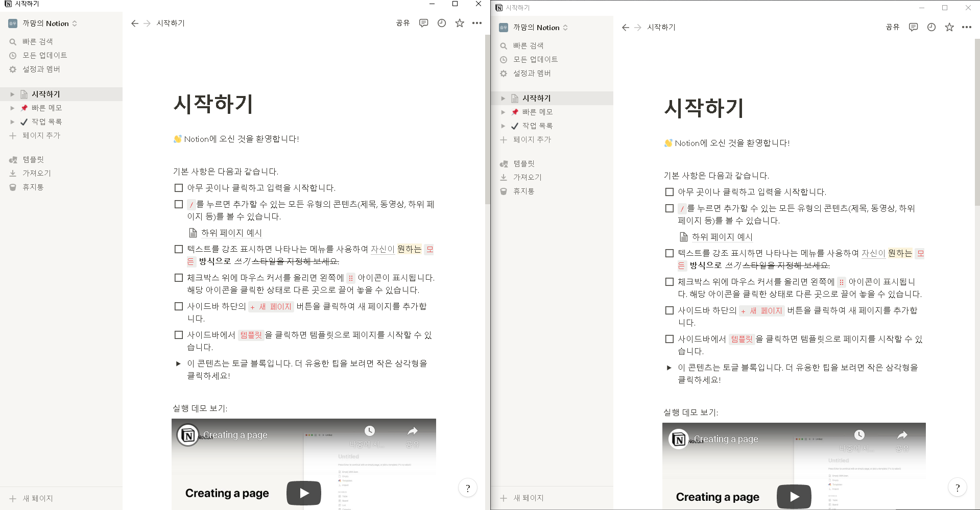Viewport: 980px width, 510px height.
Task: Click Notion channel logo in left window video
Action: click(x=188, y=435)
